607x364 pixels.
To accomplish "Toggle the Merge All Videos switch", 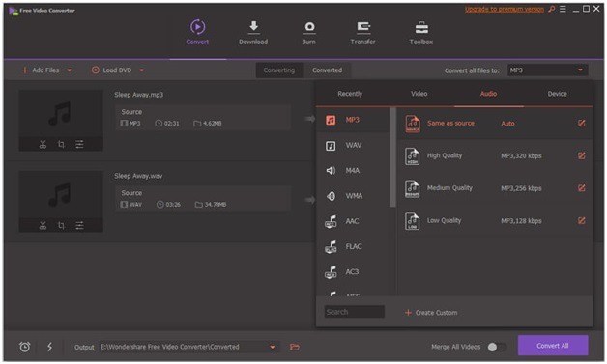I will pos(497,347).
